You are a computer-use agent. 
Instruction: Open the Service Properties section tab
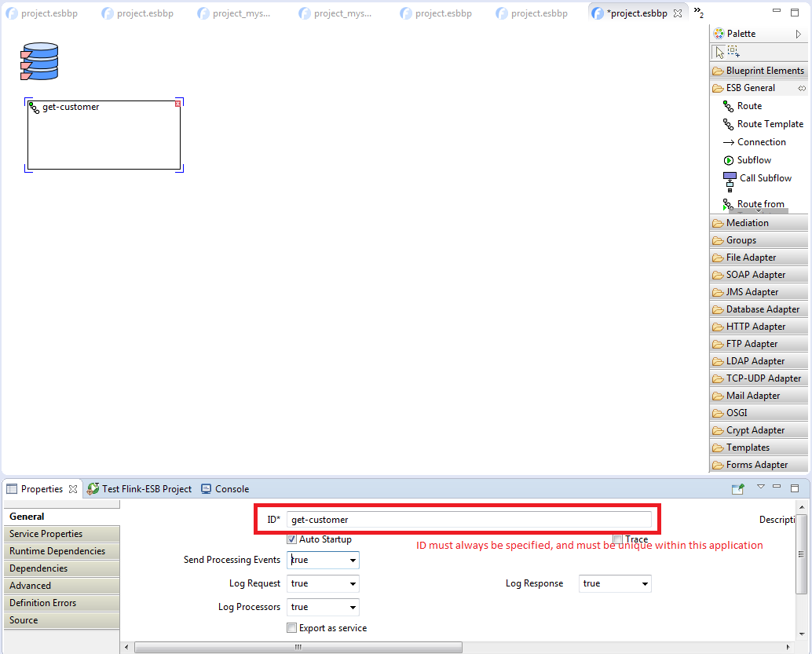[x=46, y=534]
